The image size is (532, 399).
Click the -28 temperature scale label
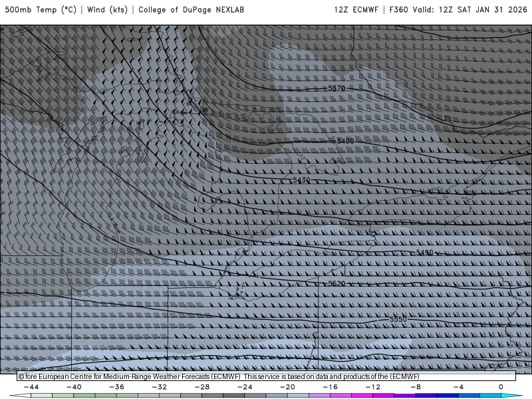pos(202,387)
